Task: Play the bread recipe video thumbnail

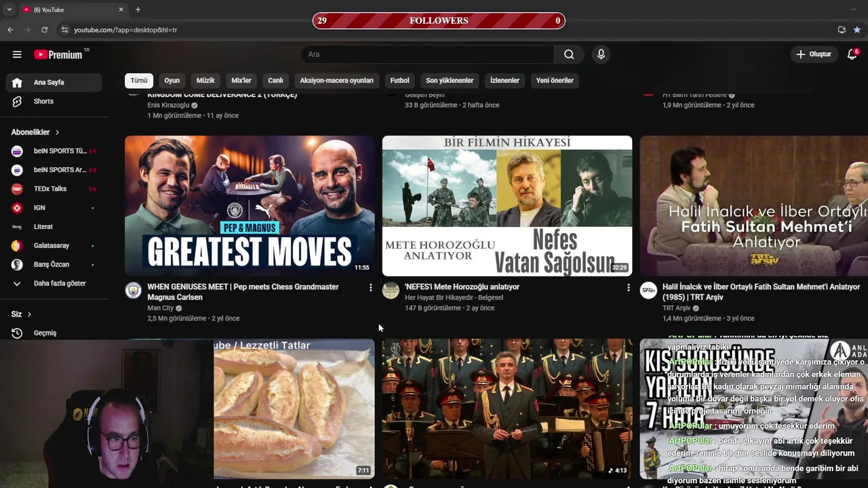Action: (294, 409)
